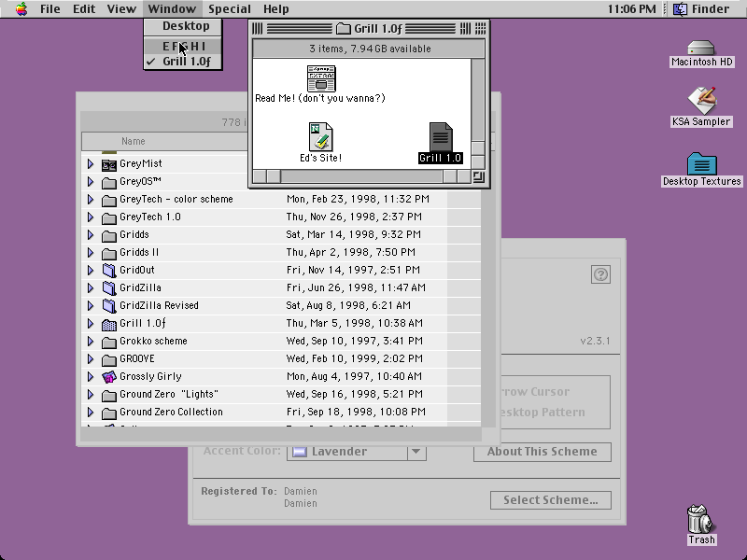Viewport: 747px width, 560px height.
Task: Select the GROOVE folder icon
Action: (109, 359)
